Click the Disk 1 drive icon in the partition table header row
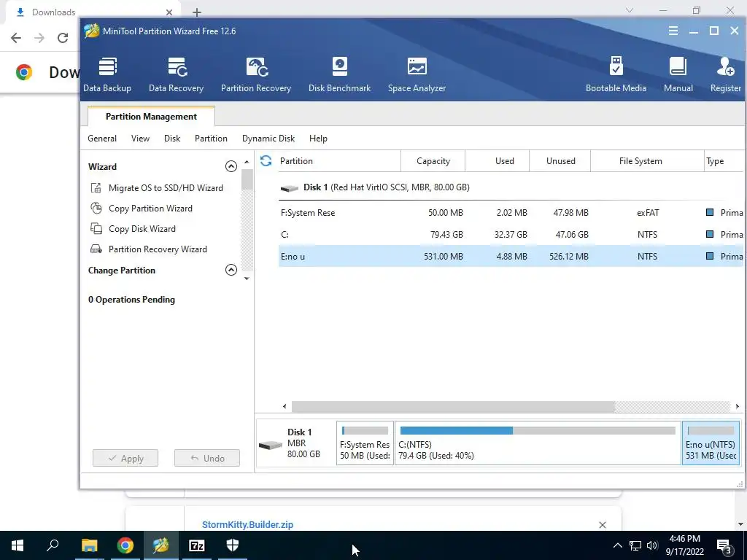This screenshot has width=747, height=560. point(289,188)
